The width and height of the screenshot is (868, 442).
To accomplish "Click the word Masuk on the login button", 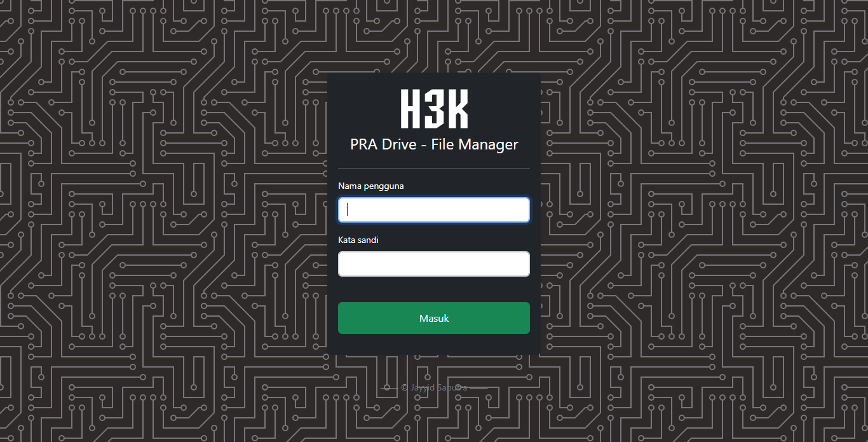I will (x=434, y=318).
